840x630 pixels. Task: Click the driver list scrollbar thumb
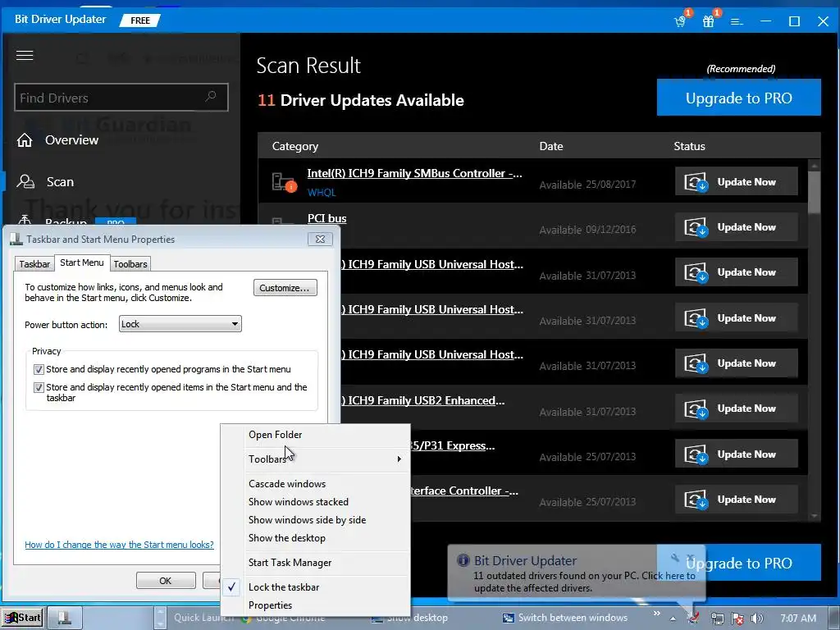[815, 192]
